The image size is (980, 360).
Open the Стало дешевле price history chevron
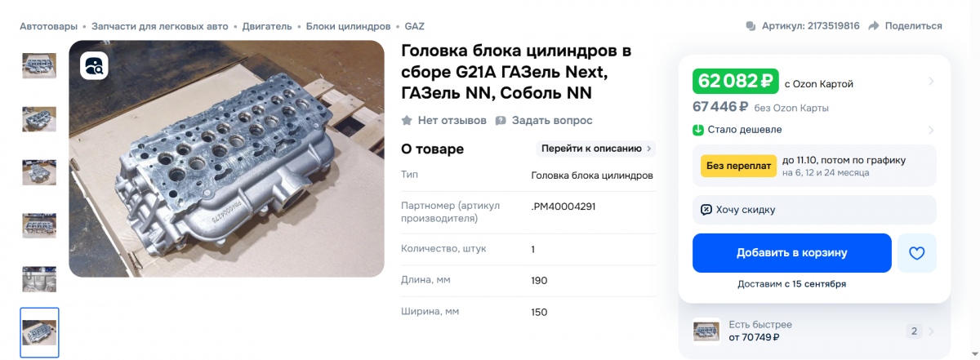931,130
